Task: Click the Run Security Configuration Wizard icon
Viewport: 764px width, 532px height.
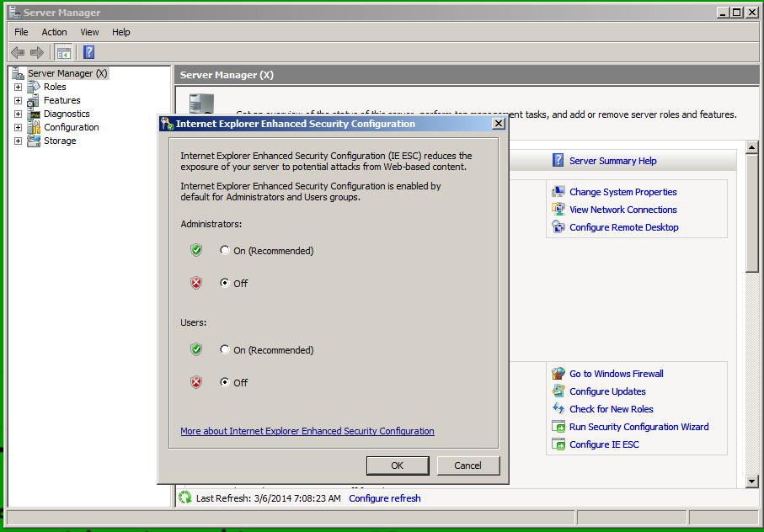Action: click(x=558, y=427)
